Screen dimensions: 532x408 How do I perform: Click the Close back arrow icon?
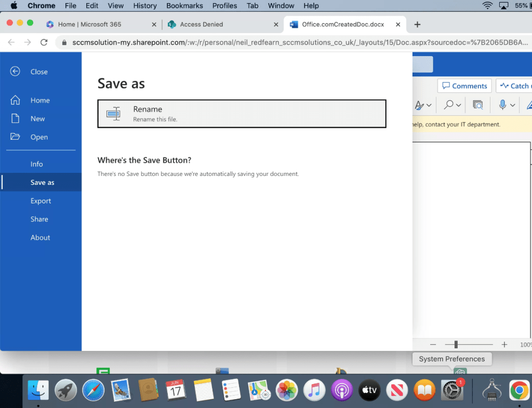16,72
